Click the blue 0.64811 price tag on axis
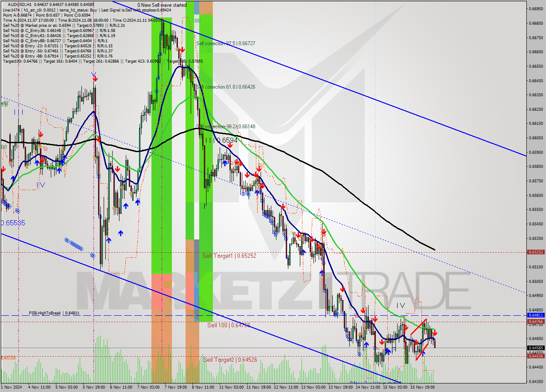 coord(536,315)
